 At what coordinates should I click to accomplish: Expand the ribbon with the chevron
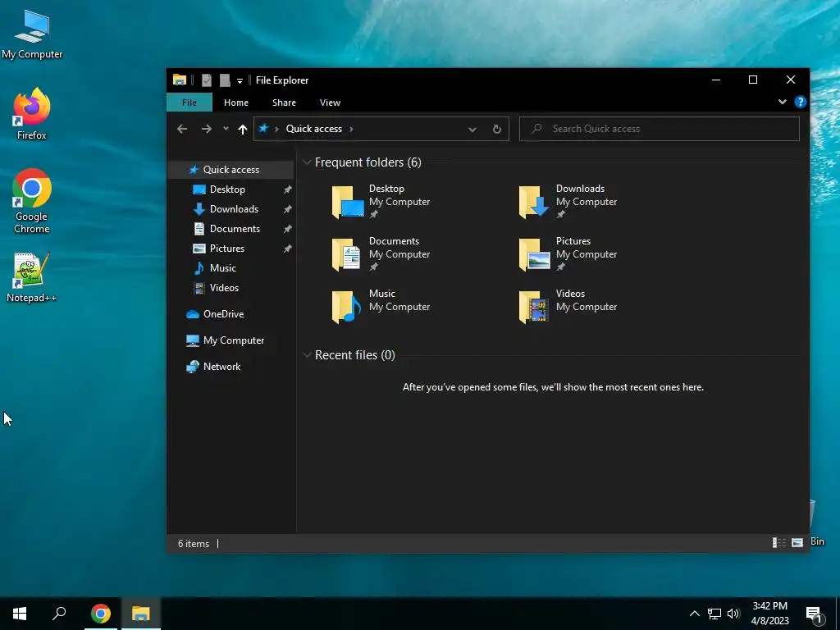[782, 102]
